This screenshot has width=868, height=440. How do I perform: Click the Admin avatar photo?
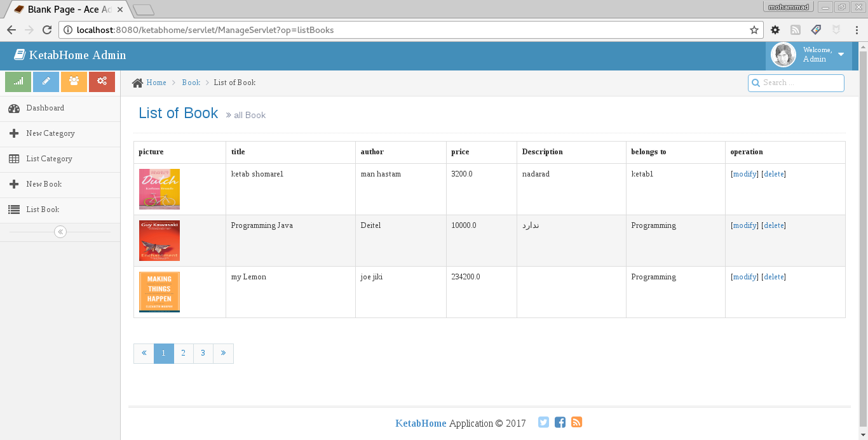point(783,55)
